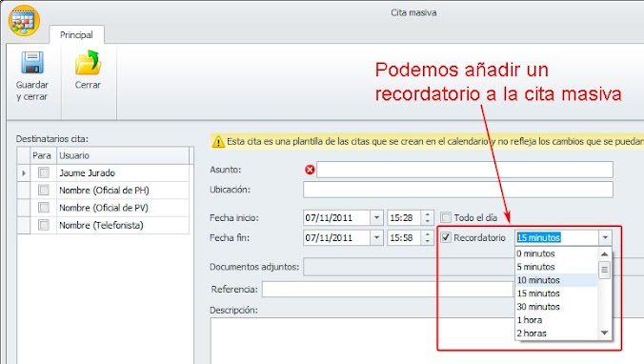Click the reminder list scroll-up arrow
The width and height of the screenshot is (644, 364).
tap(604, 253)
